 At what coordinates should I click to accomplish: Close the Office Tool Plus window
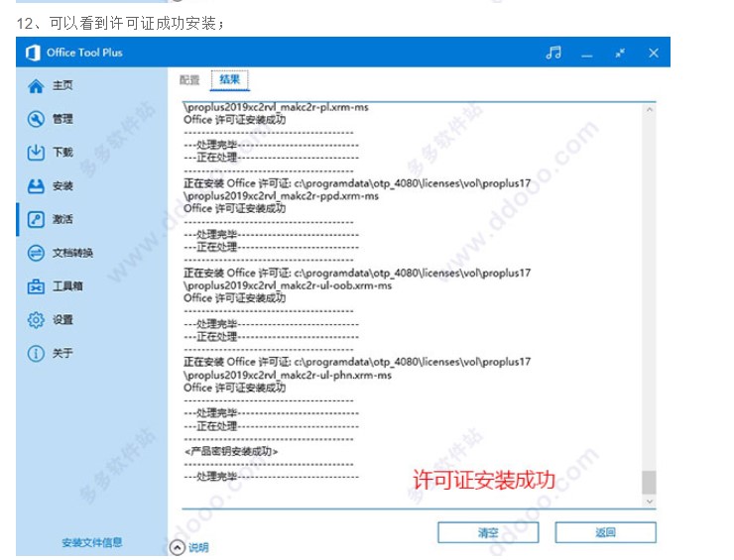pos(654,53)
